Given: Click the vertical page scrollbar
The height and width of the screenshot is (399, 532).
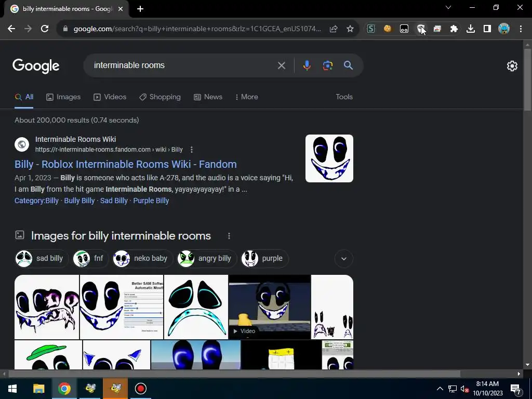Looking at the screenshot, I should tap(527, 79).
